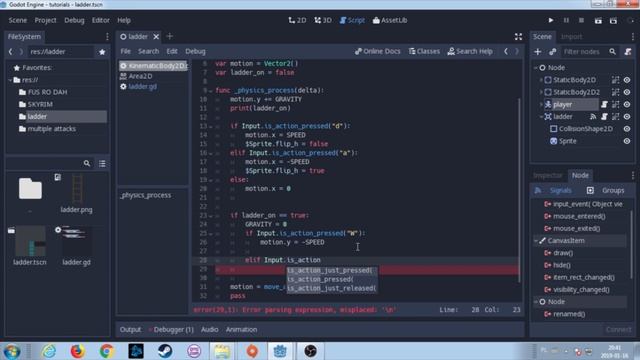Show ladder node signal connections icon
The height and width of the screenshot is (360, 640).
[x=593, y=117]
